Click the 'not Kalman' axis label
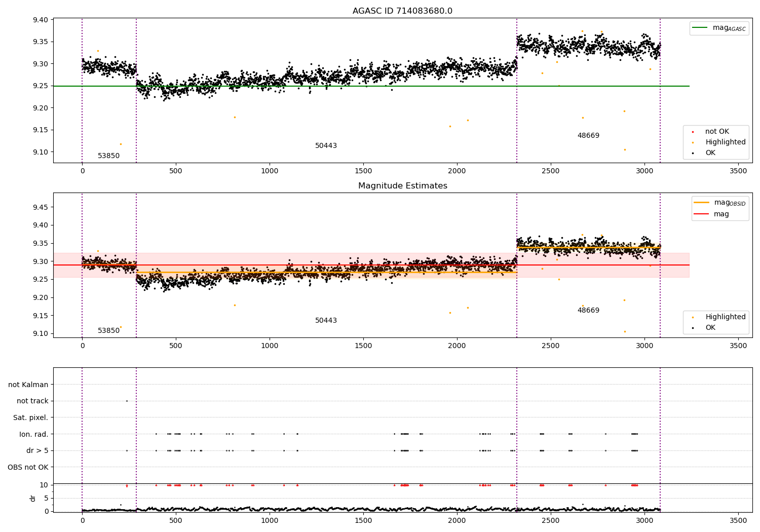The image size is (760, 532). [x=28, y=385]
